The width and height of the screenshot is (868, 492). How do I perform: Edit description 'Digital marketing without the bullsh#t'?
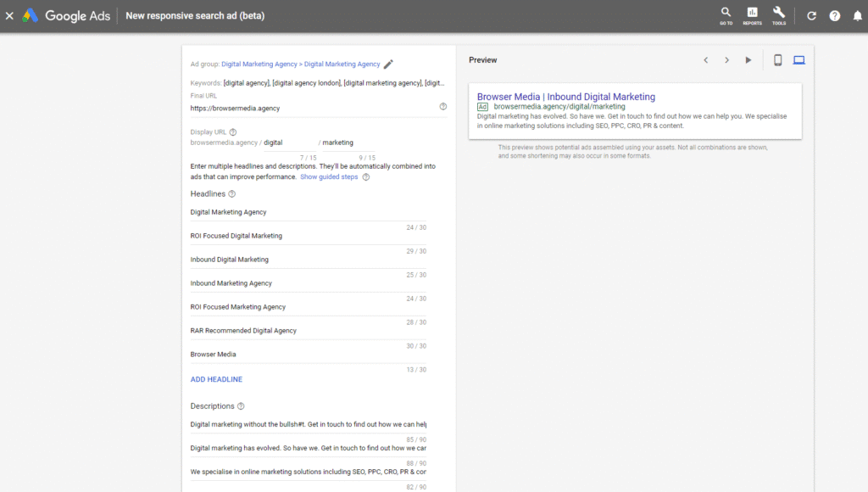point(309,425)
